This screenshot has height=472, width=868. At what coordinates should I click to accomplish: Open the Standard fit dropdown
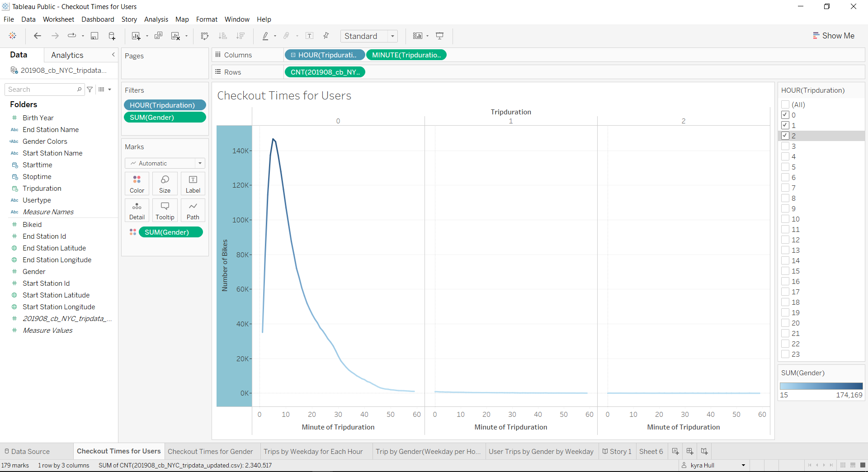point(393,36)
